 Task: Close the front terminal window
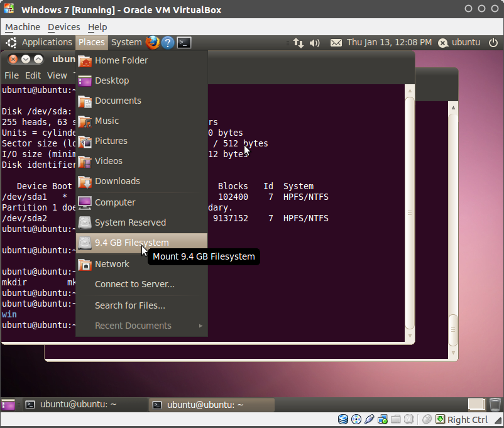tap(13, 59)
